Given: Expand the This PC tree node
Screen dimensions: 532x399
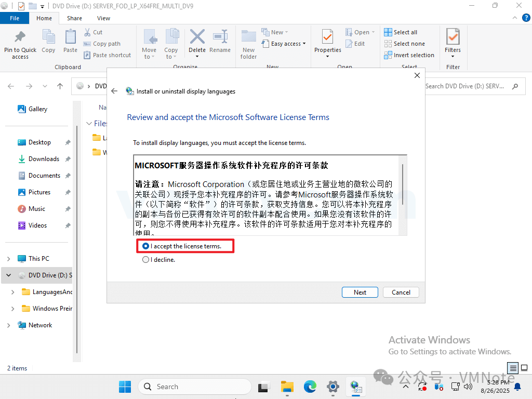Looking at the screenshot, I should [9, 259].
